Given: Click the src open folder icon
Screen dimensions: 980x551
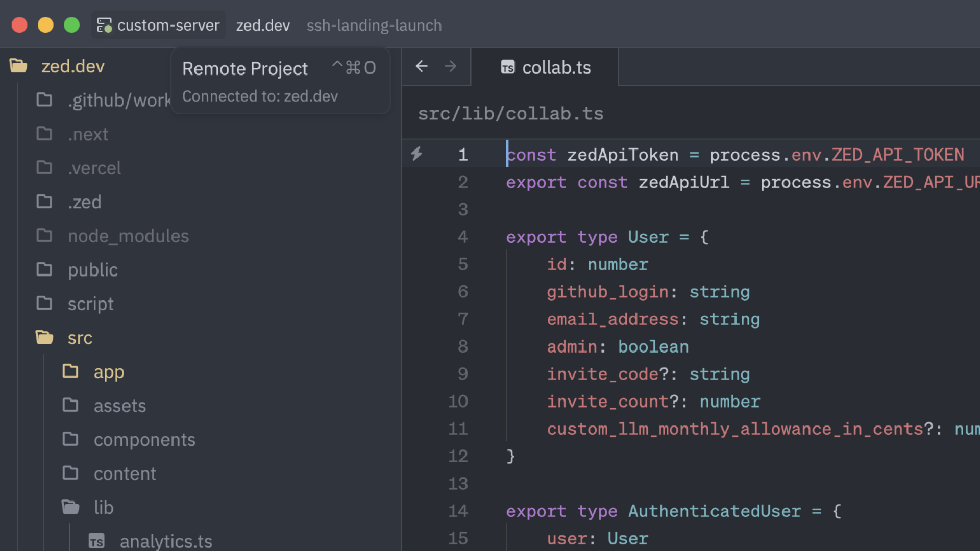Looking at the screenshot, I should (x=44, y=337).
